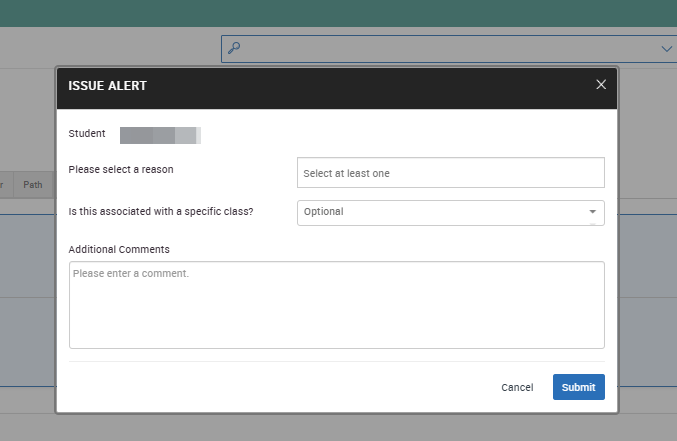Click the 'Is this associated with a specific class?' label
The image size is (677, 441).
pyautogui.click(x=161, y=212)
